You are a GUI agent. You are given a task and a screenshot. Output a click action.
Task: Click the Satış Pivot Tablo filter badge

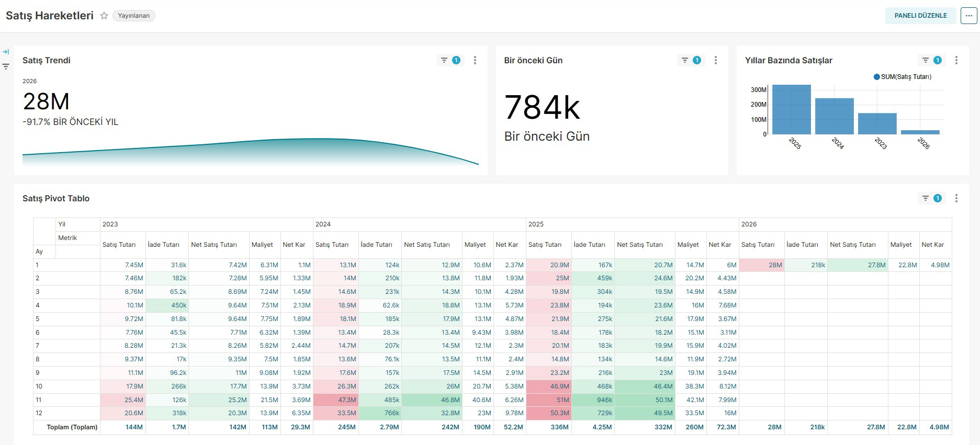coord(931,198)
